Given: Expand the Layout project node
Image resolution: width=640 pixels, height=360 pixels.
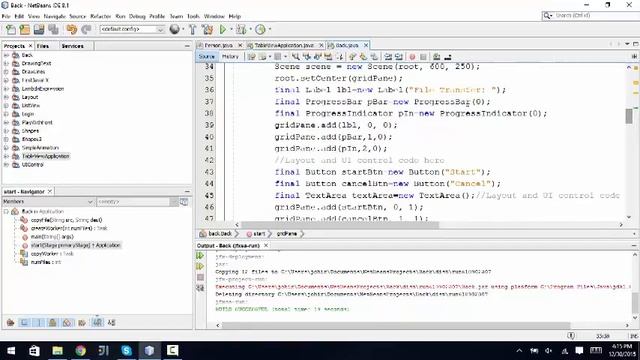Looking at the screenshot, I should (x=6, y=97).
